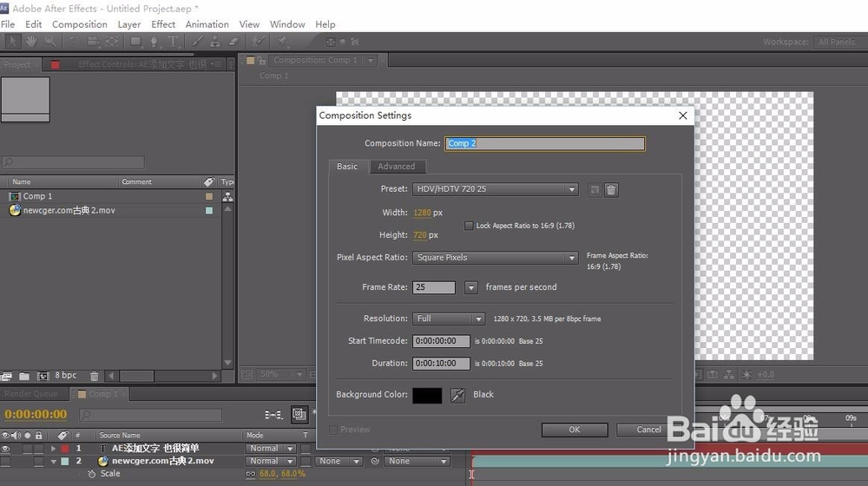This screenshot has height=486, width=868.
Task: Open blending Mode dropdown for layer 2
Action: [x=271, y=461]
